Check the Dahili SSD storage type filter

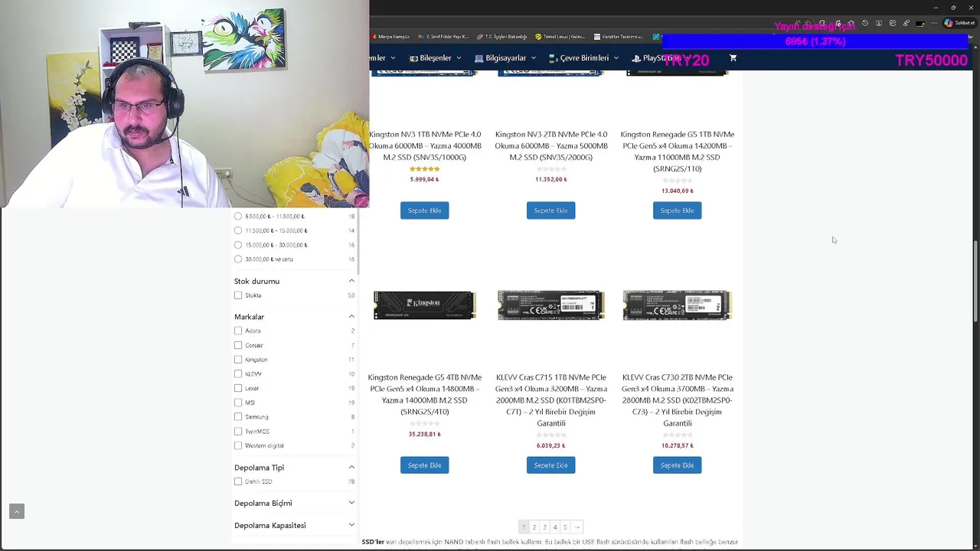click(238, 481)
